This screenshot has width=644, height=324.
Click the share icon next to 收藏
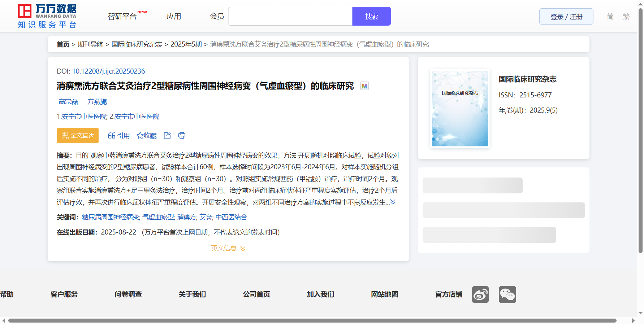coord(167,135)
